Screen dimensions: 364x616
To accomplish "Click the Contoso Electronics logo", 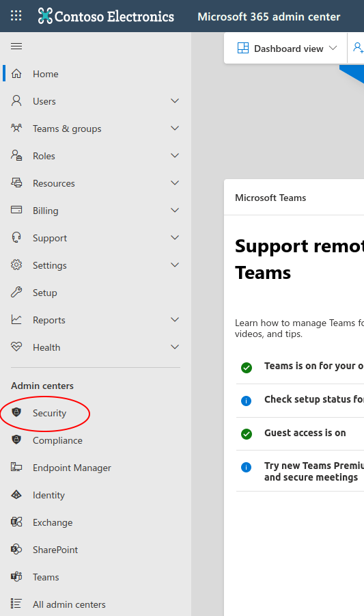I will (x=106, y=16).
